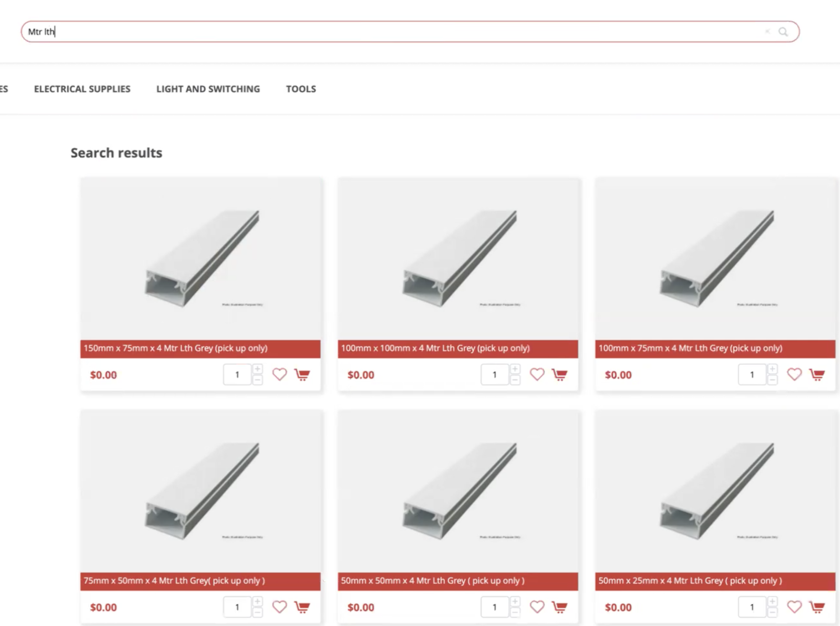Increase quantity for 150mm x 75mm item

pos(257,369)
